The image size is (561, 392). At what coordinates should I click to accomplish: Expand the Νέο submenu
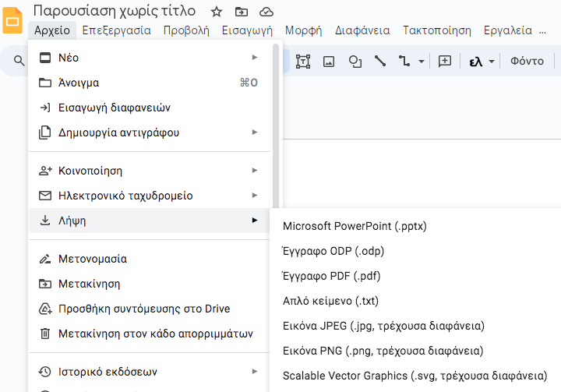click(149, 58)
